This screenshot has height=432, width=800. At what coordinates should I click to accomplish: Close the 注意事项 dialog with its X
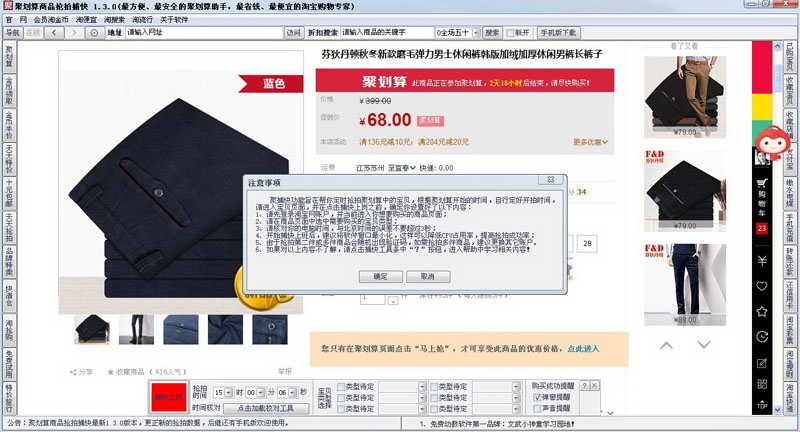551,180
